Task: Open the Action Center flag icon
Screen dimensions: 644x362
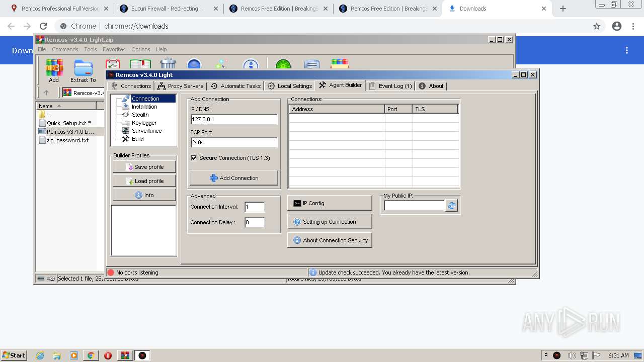Action: (x=596, y=355)
